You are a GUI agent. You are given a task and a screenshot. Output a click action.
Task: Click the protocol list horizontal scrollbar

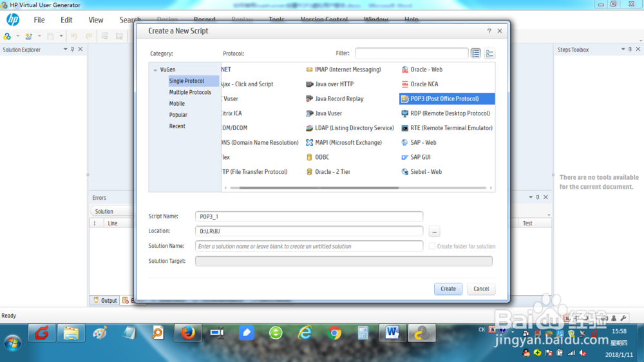(319, 188)
